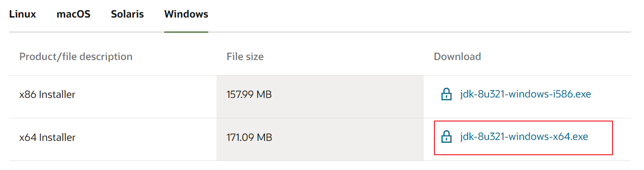Select the Solaris tab
Image resolution: width=644 pixels, height=170 pixels.
point(127,14)
